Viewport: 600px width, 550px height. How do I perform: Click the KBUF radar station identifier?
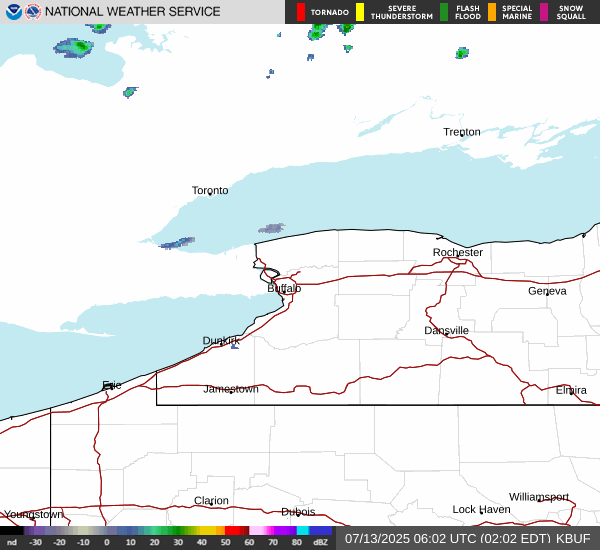tap(573, 539)
